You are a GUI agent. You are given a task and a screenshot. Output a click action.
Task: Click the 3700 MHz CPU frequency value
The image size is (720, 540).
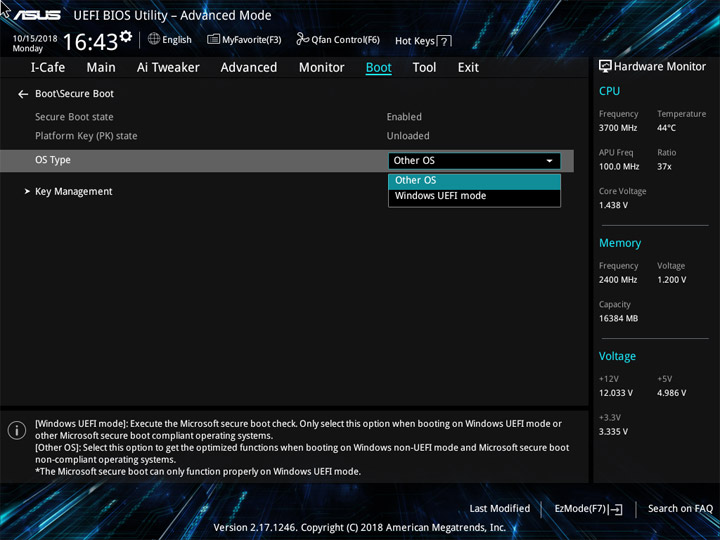click(x=618, y=128)
